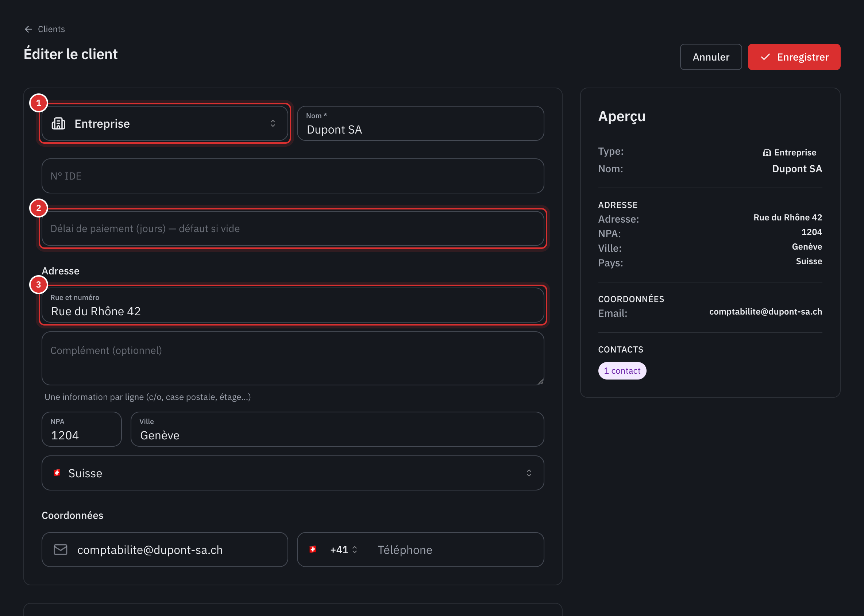Click the Entreprise icon in Aperçu Type row
The image size is (864, 616).
coord(767,153)
